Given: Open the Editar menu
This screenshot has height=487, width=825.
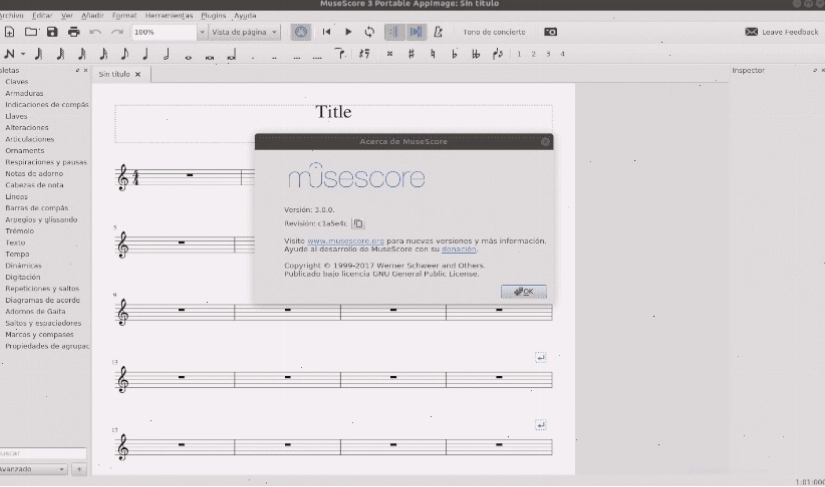Looking at the screenshot, I should (42, 16).
